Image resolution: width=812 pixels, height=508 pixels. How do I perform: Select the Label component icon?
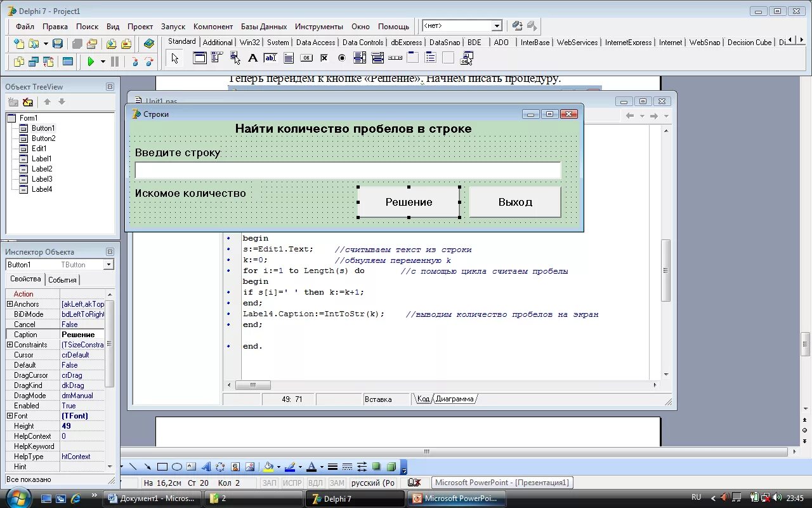pyautogui.click(x=252, y=58)
